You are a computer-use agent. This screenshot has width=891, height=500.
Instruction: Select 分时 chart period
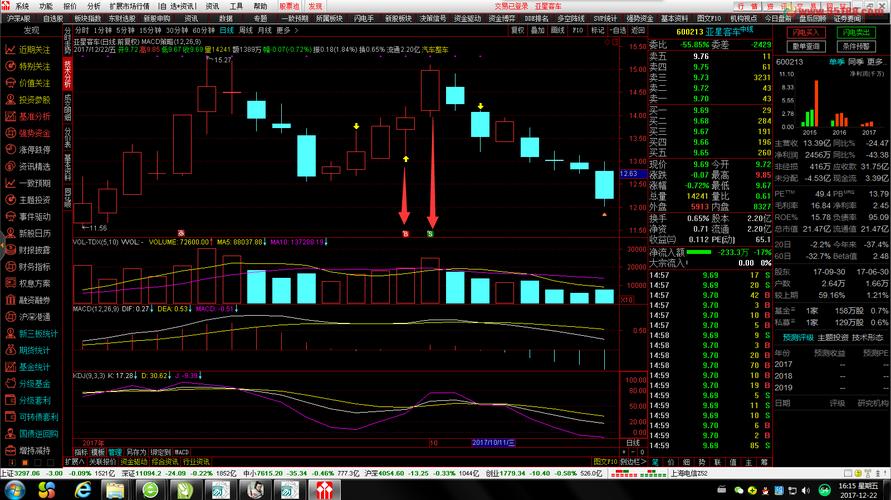[82, 30]
